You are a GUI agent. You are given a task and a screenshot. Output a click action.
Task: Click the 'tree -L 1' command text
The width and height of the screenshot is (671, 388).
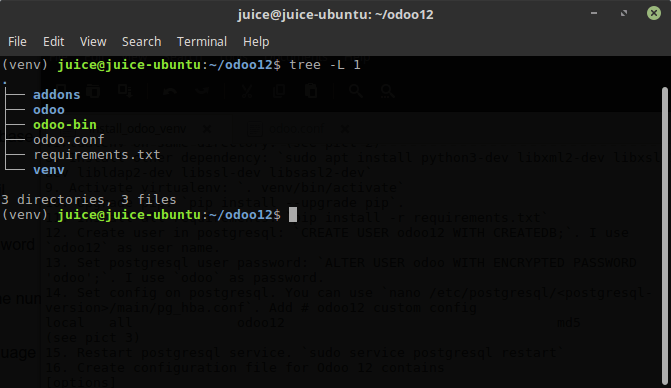(x=325, y=65)
